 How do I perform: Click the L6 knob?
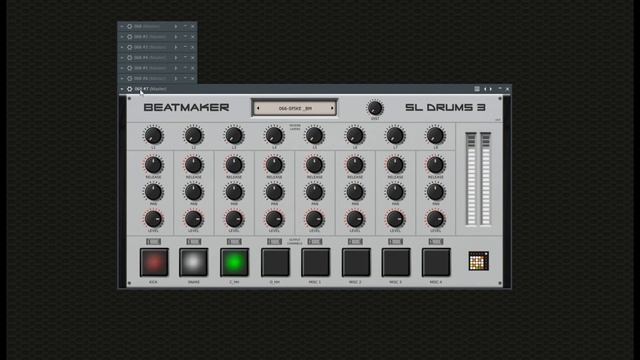click(x=355, y=136)
